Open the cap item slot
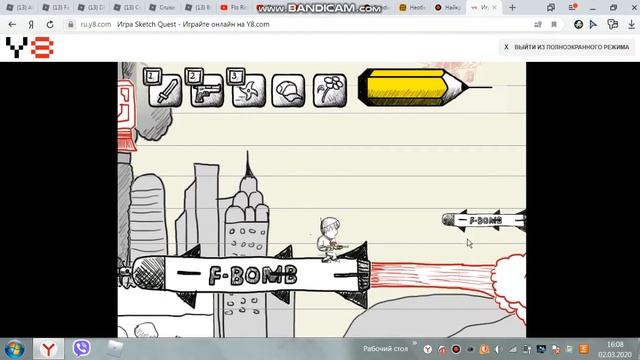Image resolution: width=640 pixels, height=360 pixels. 288,90
